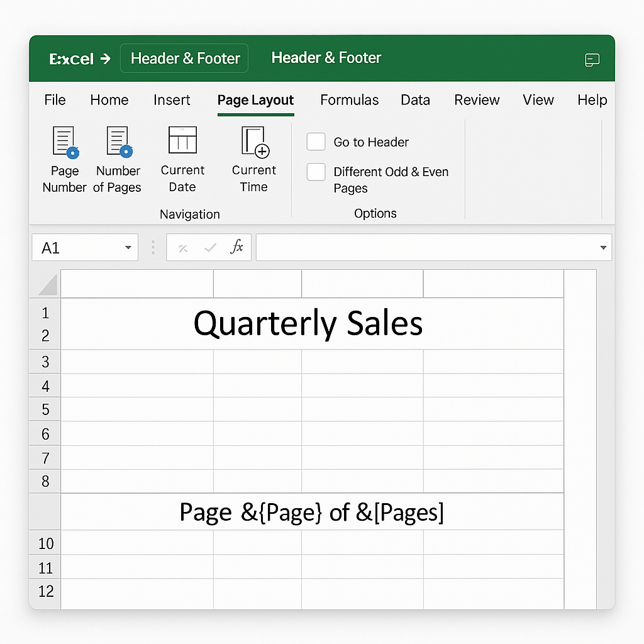Image resolution: width=644 pixels, height=644 pixels.
Task: Switch to the View tab
Action: (538, 100)
